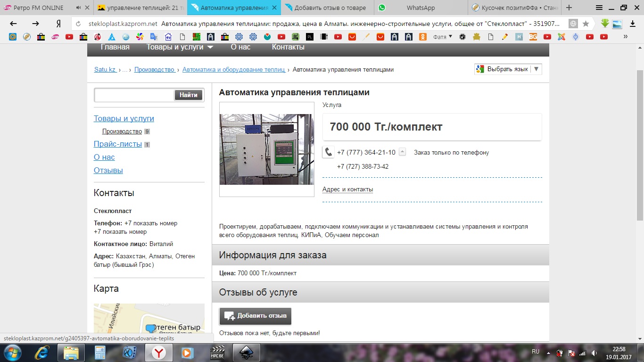Open sidebar Товары и услуги link
644x362 pixels.
click(x=124, y=119)
